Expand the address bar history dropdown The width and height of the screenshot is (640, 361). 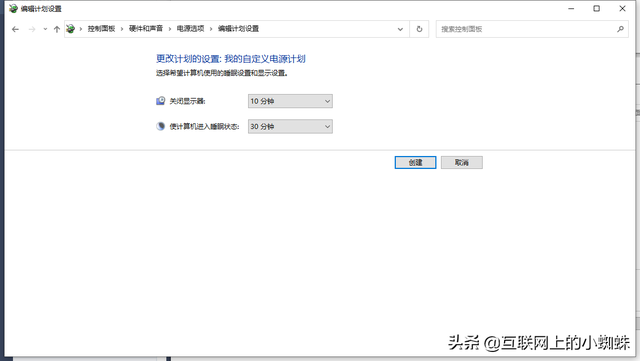400,29
